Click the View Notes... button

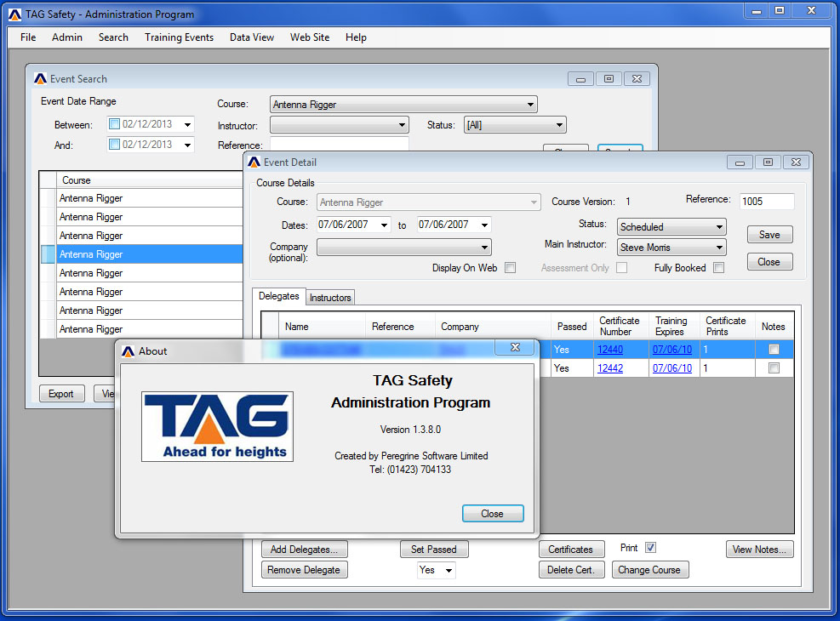coord(760,550)
